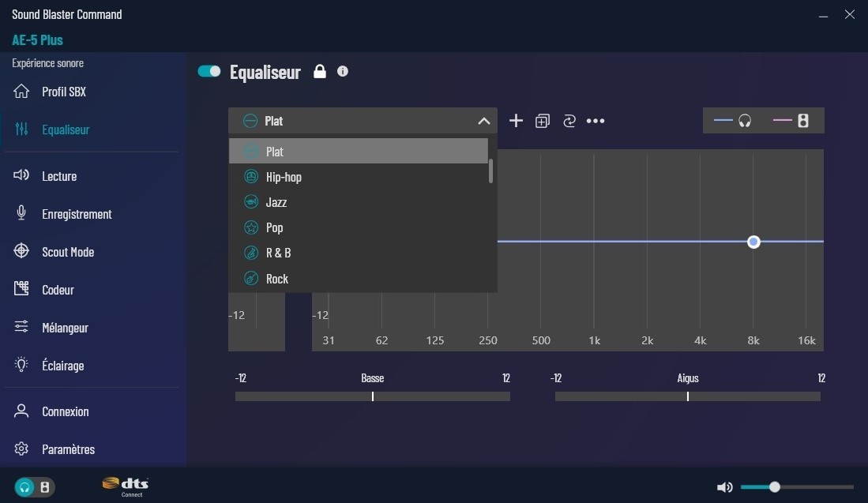Viewport: 868px width, 503px height.
Task: Close the Sound Blaster Command window
Action: pos(850,14)
